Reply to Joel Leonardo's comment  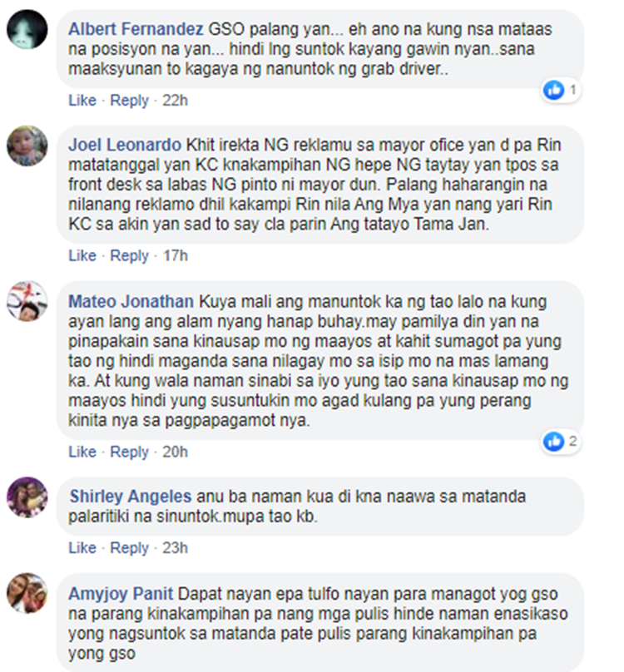click(129, 255)
